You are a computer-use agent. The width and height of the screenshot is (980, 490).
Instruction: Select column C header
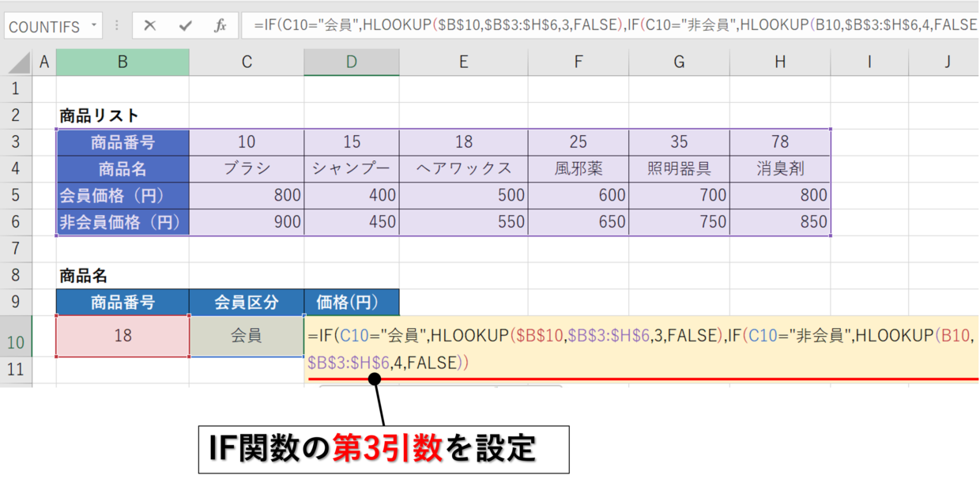[x=247, y=62]
